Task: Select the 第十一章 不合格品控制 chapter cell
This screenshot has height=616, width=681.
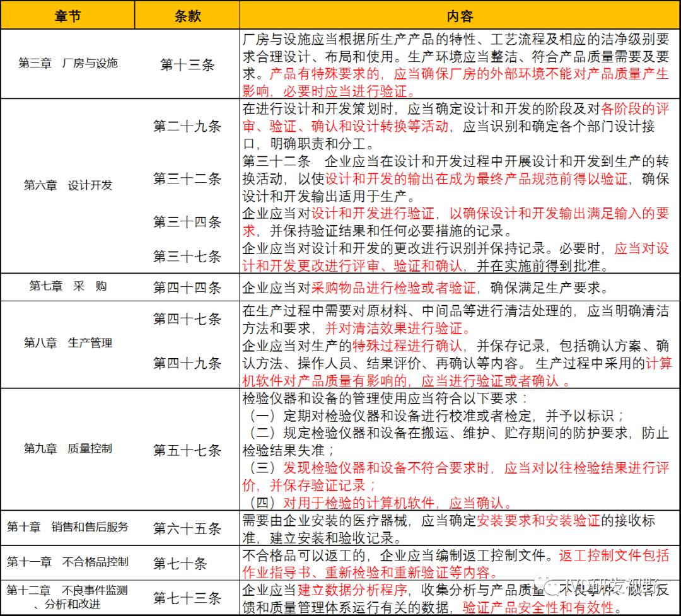Action: pos(67,562)
